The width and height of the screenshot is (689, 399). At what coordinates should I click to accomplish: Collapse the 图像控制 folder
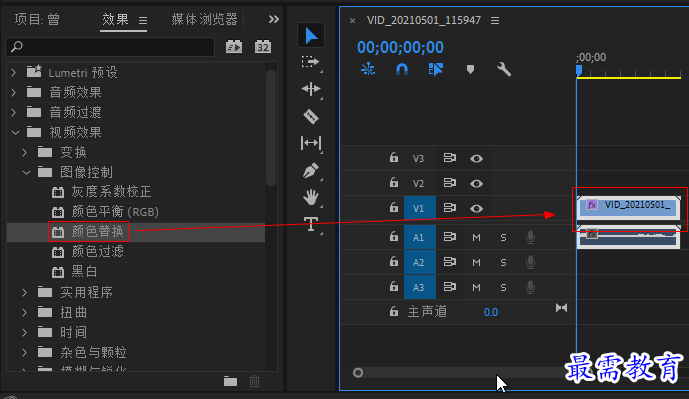point(26,172)
